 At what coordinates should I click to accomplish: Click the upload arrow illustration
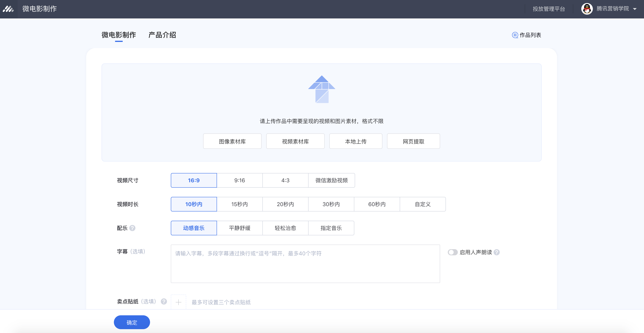click(322, 89)
